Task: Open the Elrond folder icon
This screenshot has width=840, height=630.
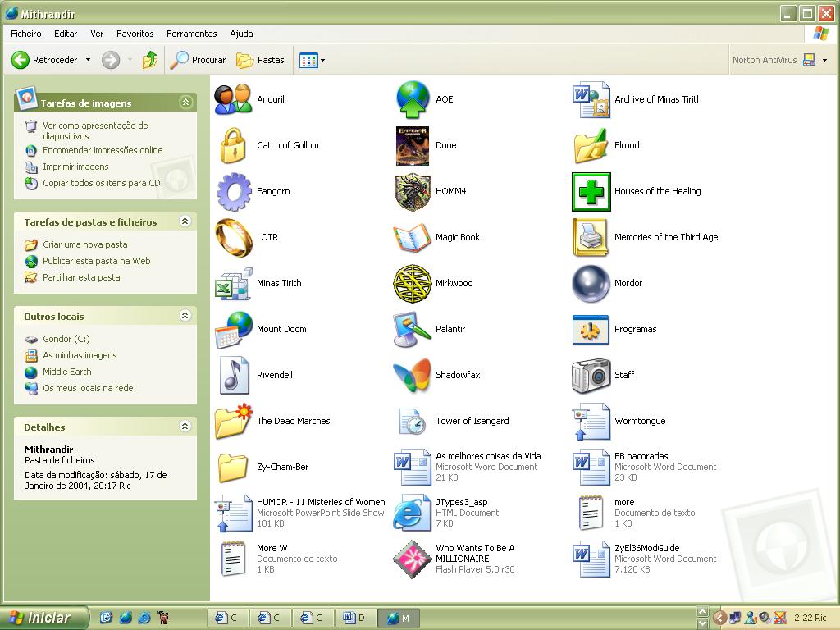Action: [x=591, y=146]
